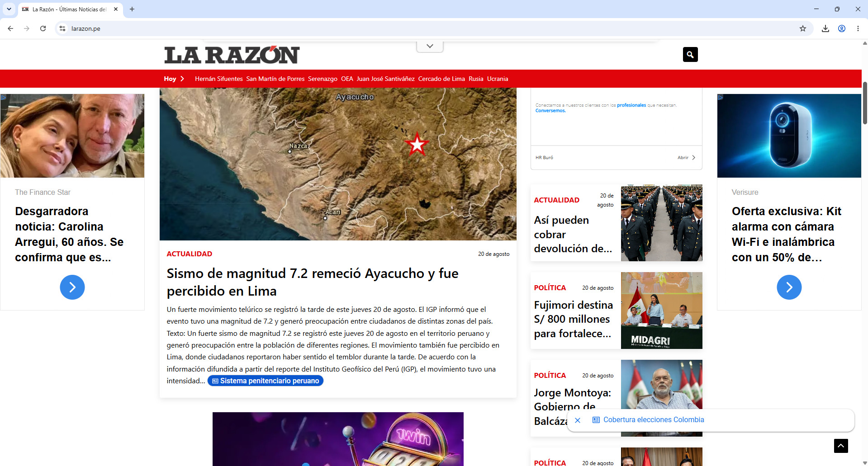Open the Cercado de Lima topic
This screenshot has width=868, height=466.
pos(441,79)
